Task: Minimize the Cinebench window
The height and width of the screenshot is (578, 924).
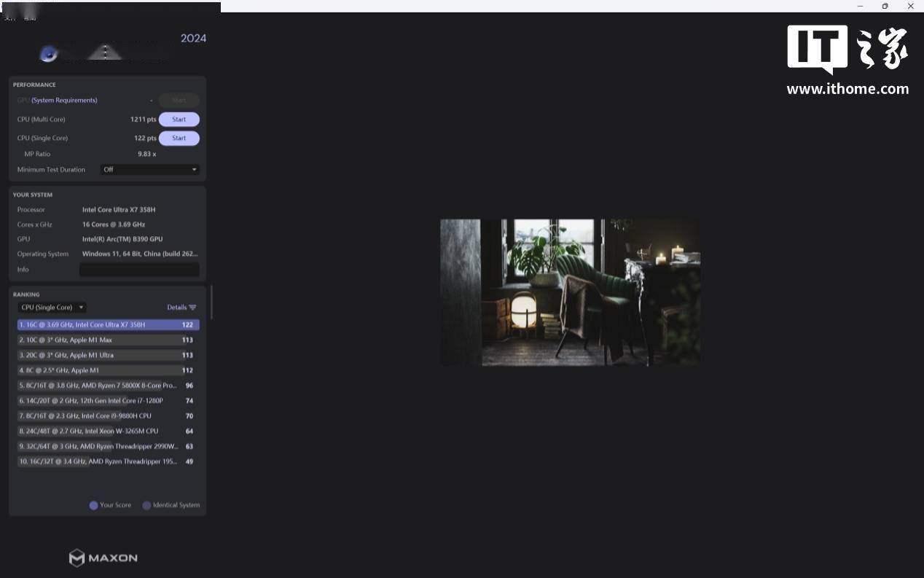Action: [x=861, y=6]
